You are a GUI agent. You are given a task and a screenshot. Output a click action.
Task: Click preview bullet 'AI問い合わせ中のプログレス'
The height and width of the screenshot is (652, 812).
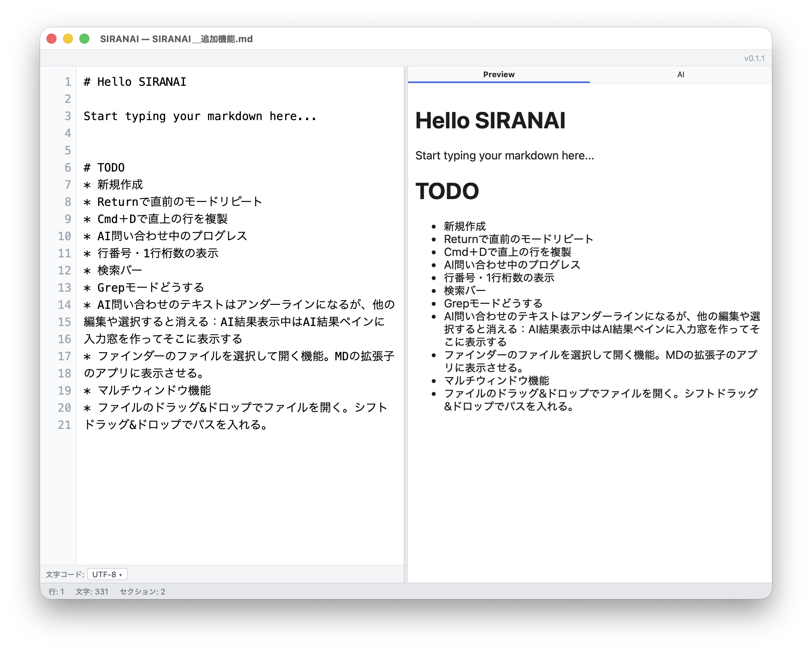pos(512,265)
